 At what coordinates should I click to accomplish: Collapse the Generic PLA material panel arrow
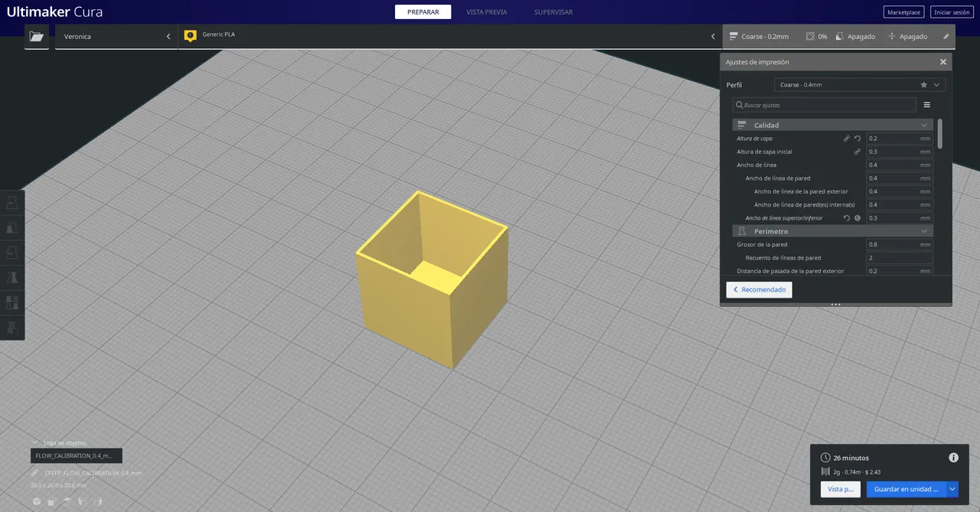tap(714, 36)
